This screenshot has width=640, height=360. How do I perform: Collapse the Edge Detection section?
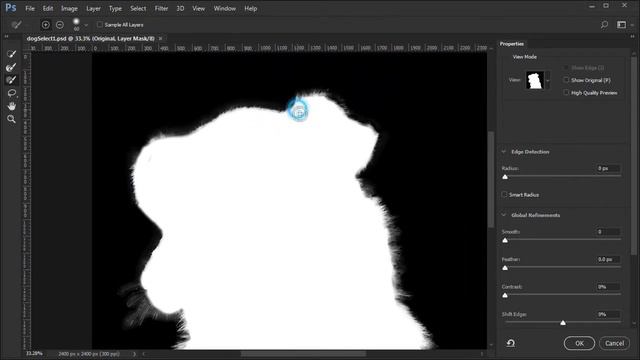504,152
